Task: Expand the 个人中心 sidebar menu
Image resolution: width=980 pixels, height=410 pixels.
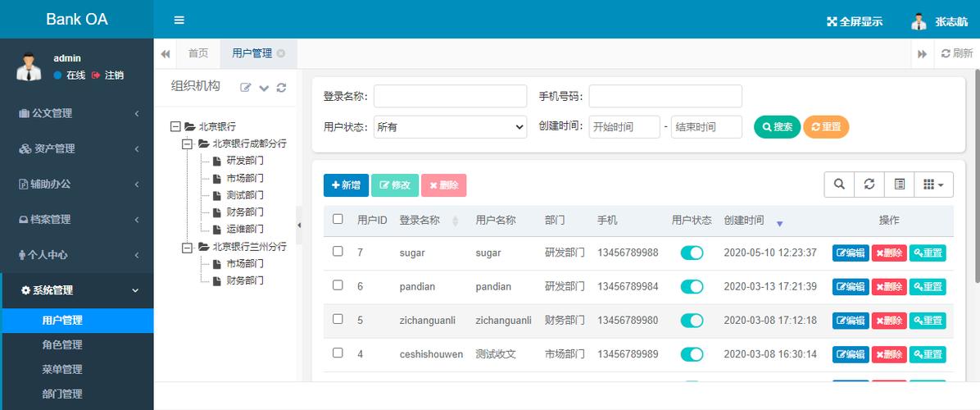Action: tap(77, 255)
